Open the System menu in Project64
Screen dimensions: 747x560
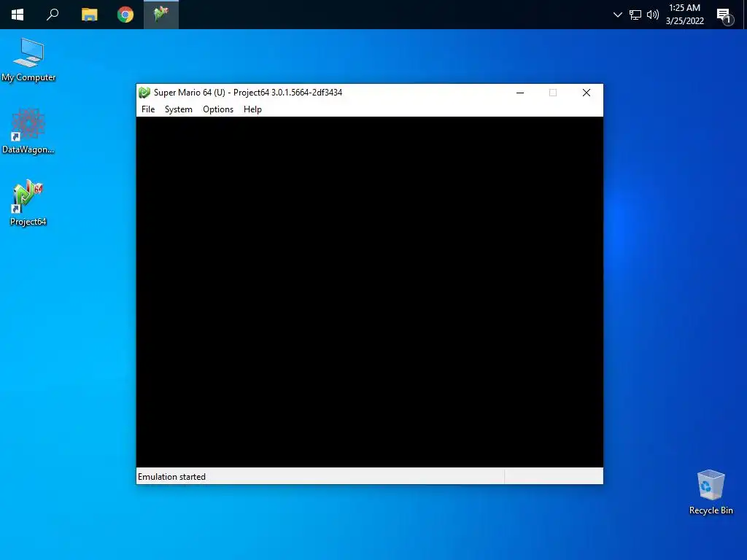tap(179, 109)
